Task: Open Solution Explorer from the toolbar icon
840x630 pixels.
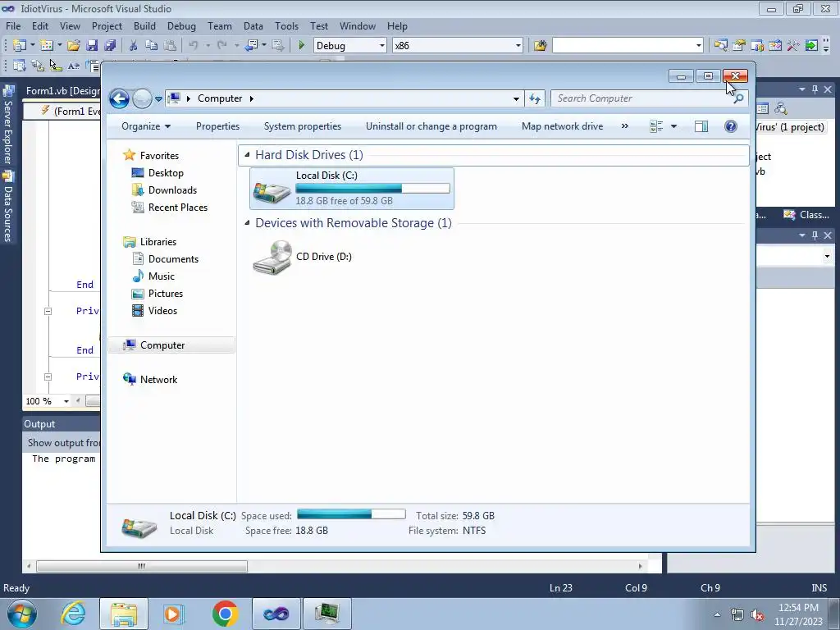Action: 720,46
